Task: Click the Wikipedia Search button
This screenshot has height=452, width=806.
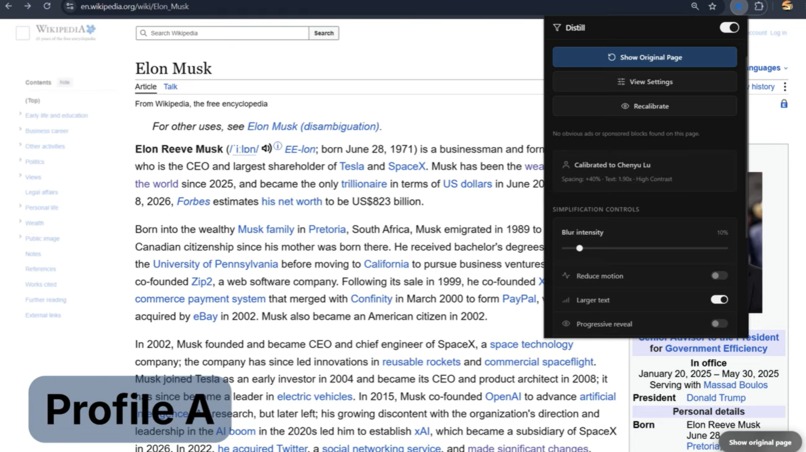Action: point(324,33)
